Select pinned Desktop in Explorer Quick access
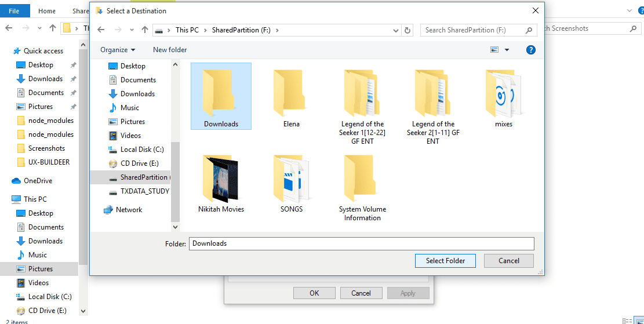This screenshot has width=644, height=324. coord(41,65)
